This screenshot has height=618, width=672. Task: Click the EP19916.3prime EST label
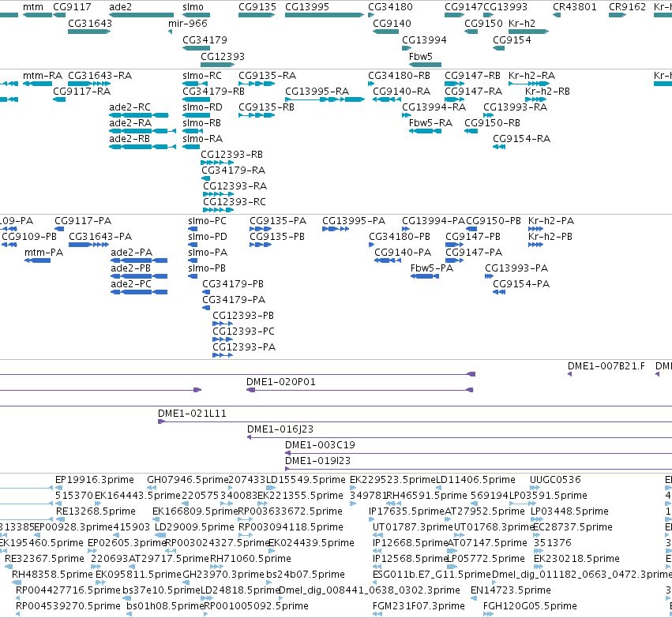(x=94, y=480)
